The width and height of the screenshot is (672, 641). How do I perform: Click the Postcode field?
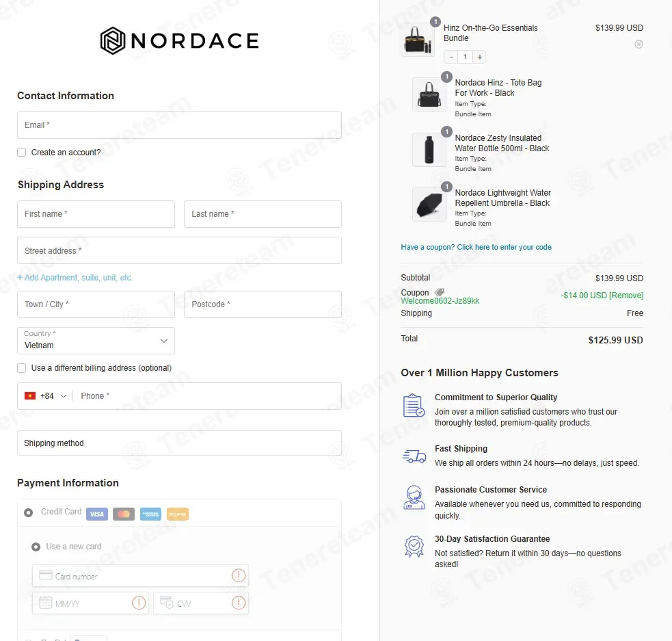click(263, 304)
